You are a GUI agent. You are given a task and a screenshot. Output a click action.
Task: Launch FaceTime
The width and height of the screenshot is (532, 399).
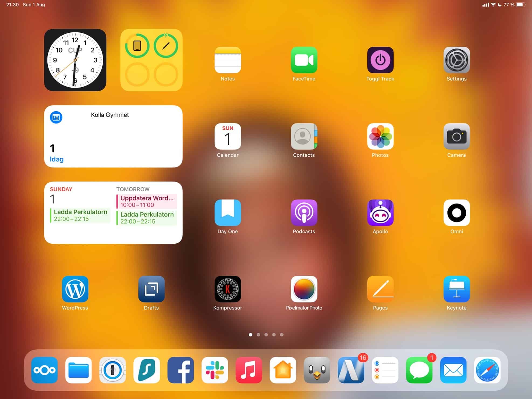click(x=304, y=60)
